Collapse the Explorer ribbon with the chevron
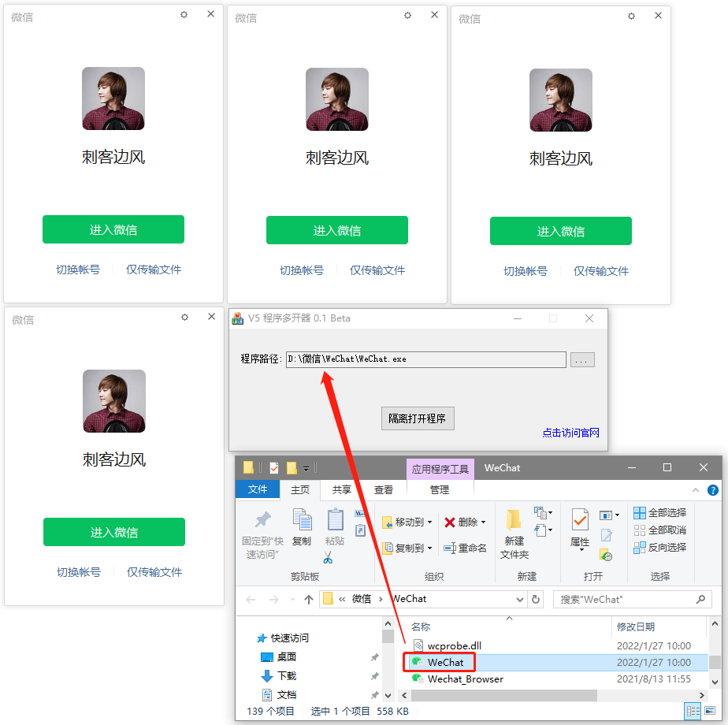The height and width of the screenshot is (725, 728). point(696,490)
